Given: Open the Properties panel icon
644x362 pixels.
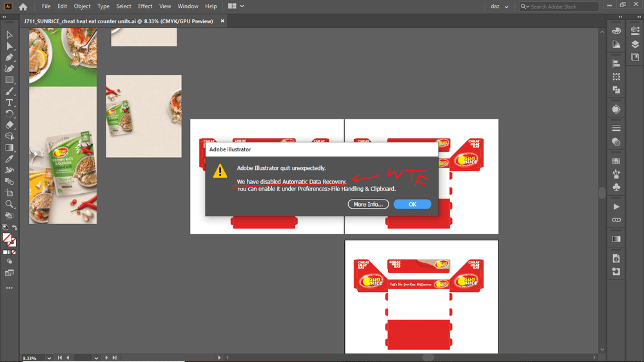Looking at the screenshot, I should point(635,31).
